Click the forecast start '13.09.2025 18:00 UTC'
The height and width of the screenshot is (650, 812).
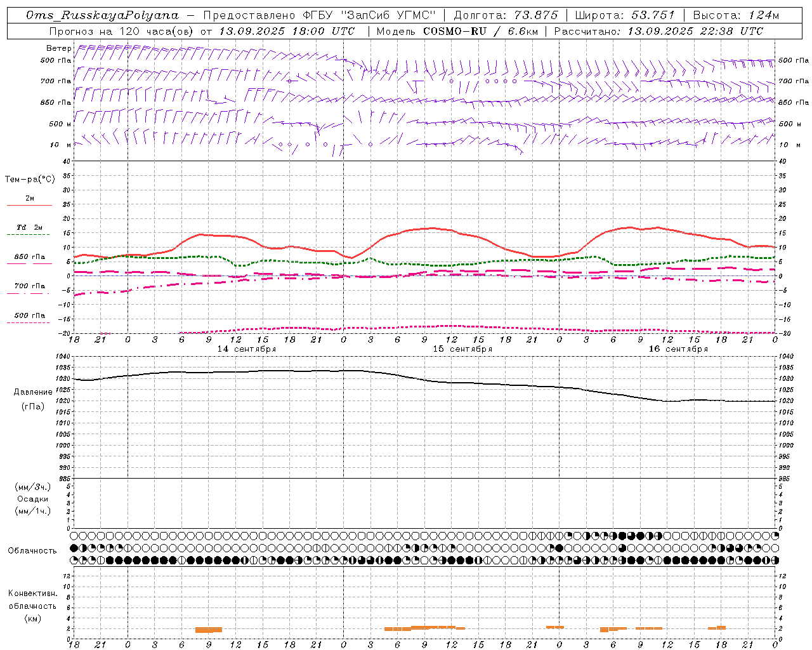tap(287, 31)
